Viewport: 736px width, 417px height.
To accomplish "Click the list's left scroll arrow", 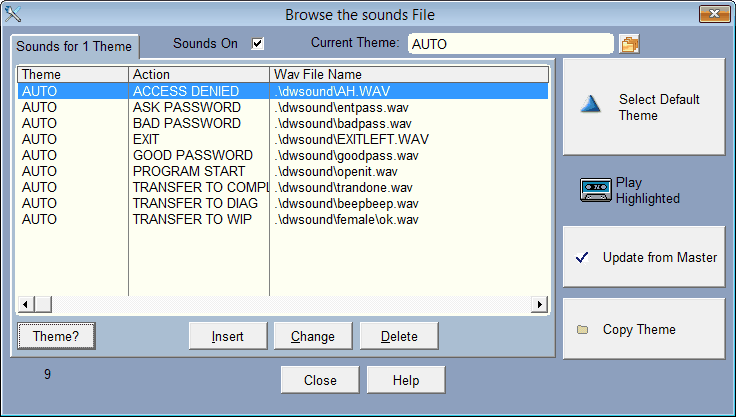I will tap(25, 304).
